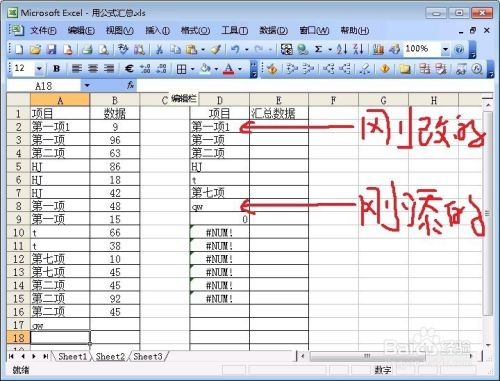Switch to the Sheet1 tab

(72, 356)
